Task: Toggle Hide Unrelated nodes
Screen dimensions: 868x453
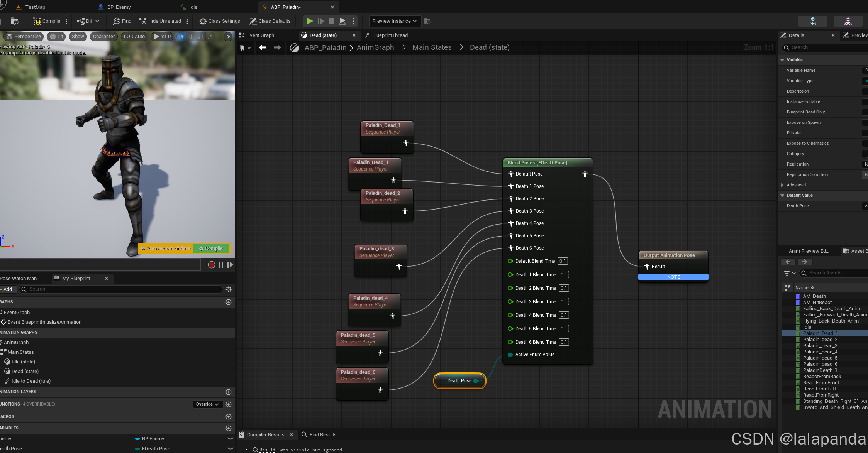Action: pos(160,21)
